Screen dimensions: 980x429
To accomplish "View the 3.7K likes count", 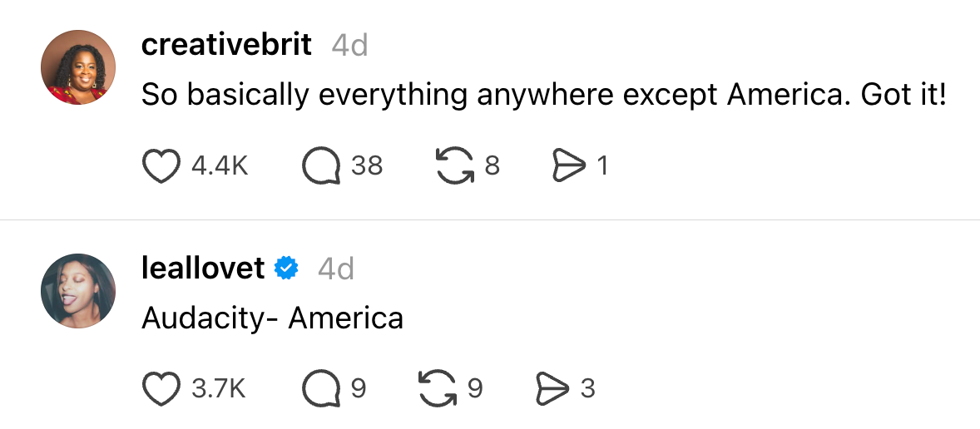I will pos(219,388).
